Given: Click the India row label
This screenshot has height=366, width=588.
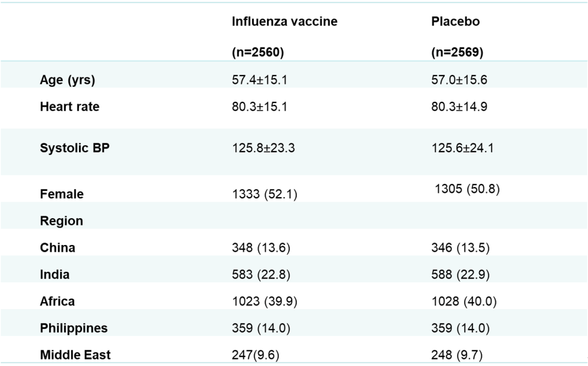Looking at the screenshot, I should point(54,274).
